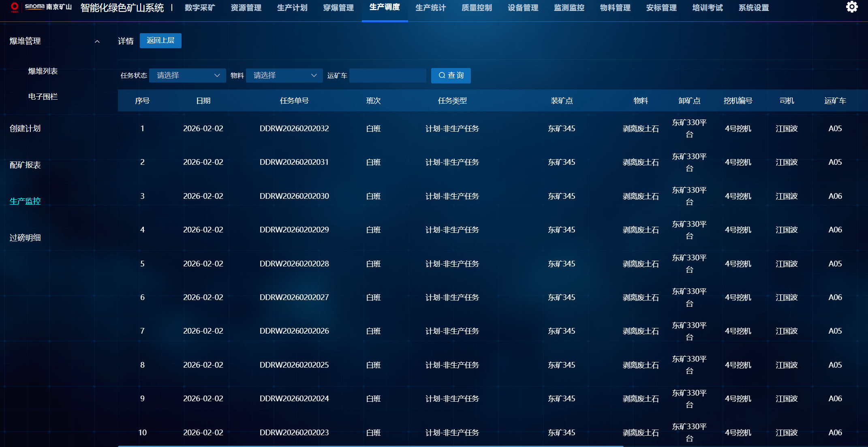Open the 安标管理 menu
This screenshot has height=447, width=868.
[662, 8]
